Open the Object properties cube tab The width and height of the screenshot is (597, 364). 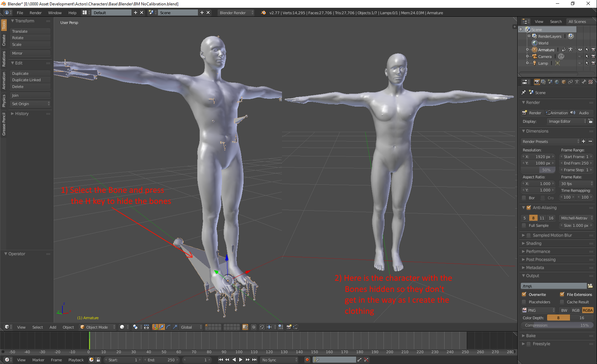click(x=564, y=82)
